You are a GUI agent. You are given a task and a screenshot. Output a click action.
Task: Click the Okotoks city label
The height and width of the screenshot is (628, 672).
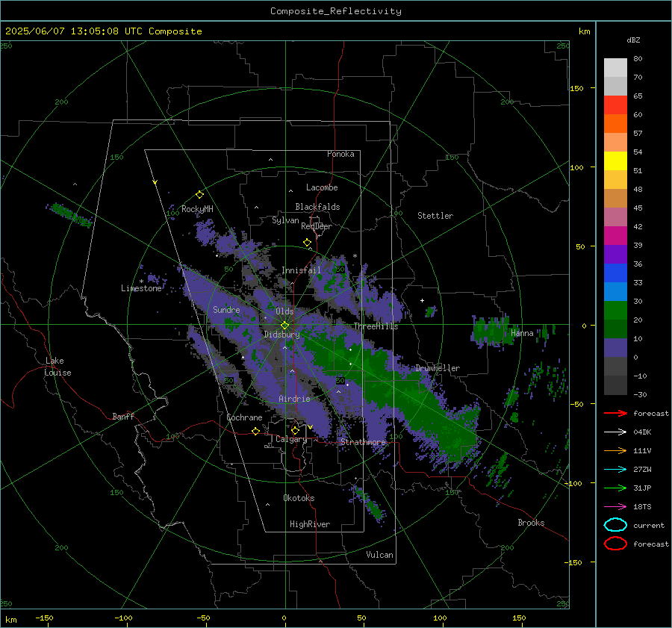coord(299,498)
